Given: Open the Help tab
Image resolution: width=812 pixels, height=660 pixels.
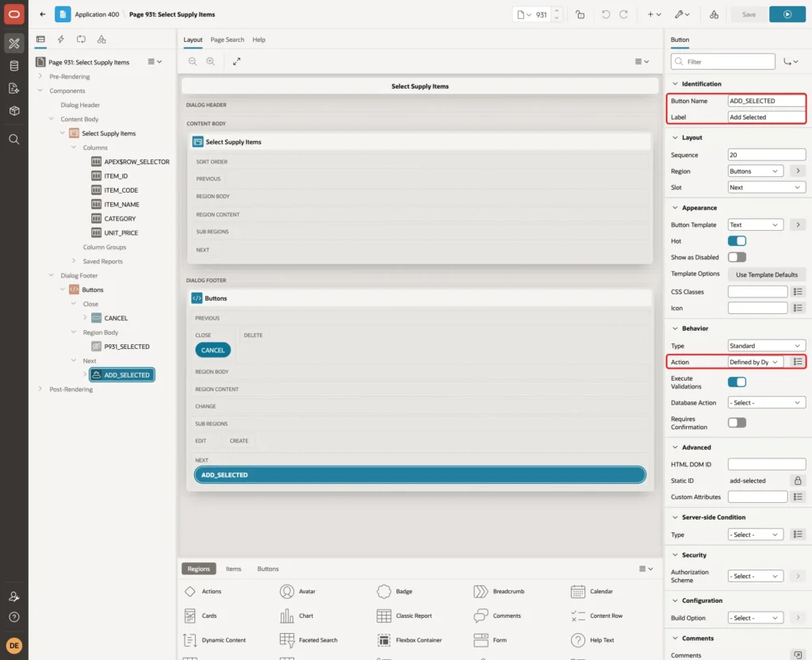Looking at the screenshot, I should [259, 40].
